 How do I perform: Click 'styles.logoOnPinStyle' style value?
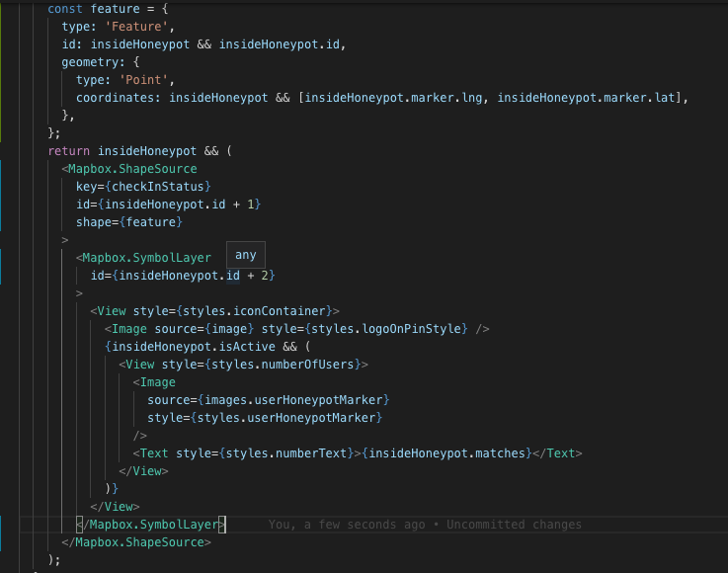pos(386,329)
